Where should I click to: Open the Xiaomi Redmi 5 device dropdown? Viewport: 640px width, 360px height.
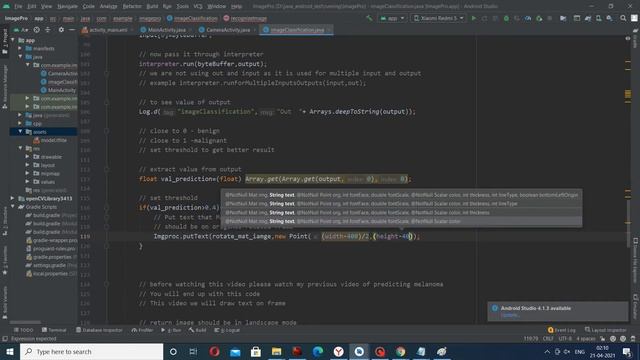point(438,18)
